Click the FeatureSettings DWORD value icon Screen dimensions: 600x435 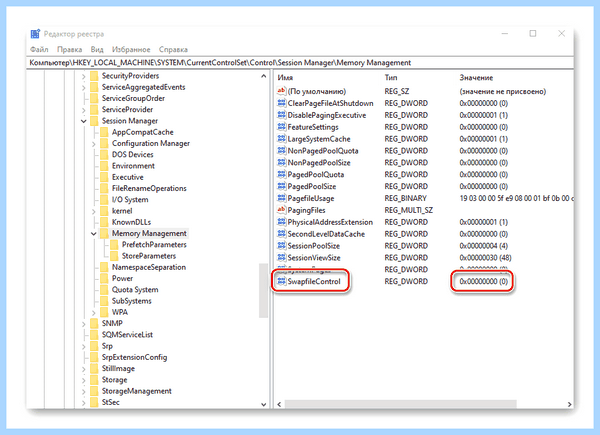281,127
